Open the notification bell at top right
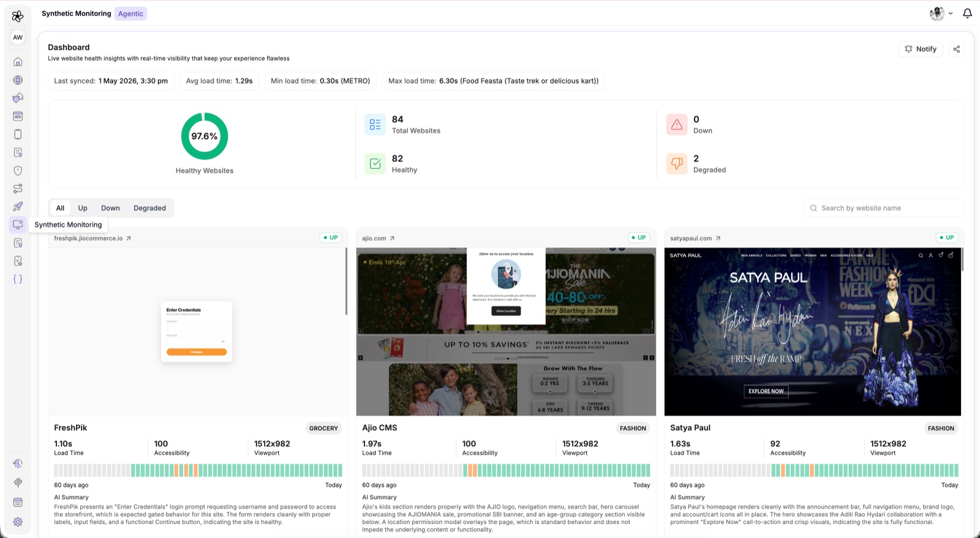 tap(967, 13)
